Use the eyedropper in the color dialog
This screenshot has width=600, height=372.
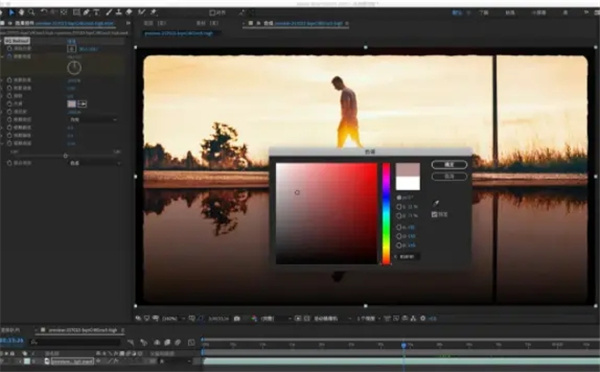pyautogui.click(x=436, y=203)
